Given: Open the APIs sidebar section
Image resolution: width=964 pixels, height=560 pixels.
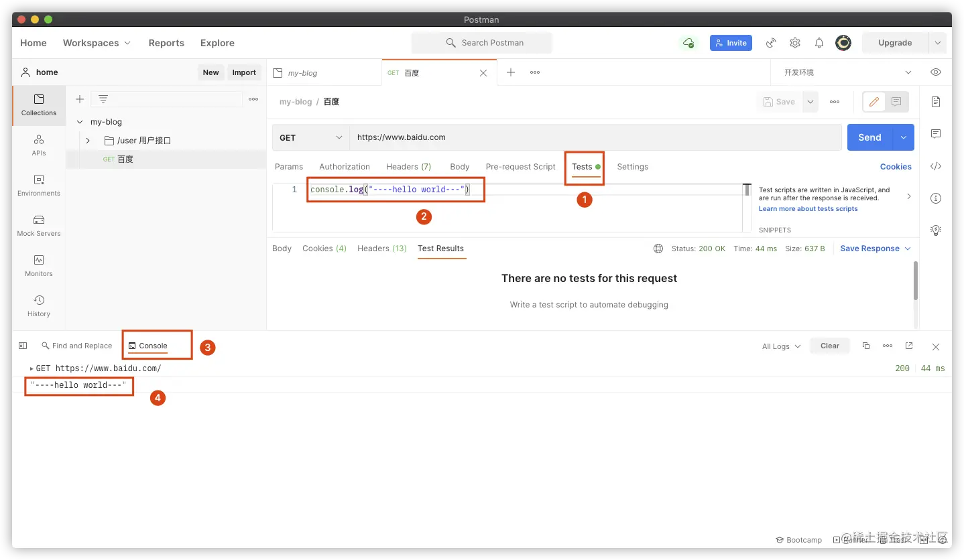Looking at the screenshot, I should [39, 145].
